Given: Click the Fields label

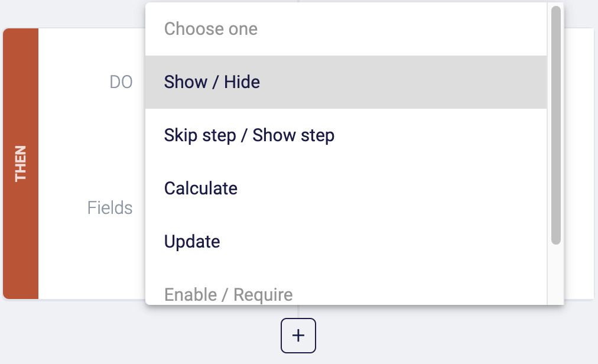Looking at the screenshot, I should click(109, 208).
